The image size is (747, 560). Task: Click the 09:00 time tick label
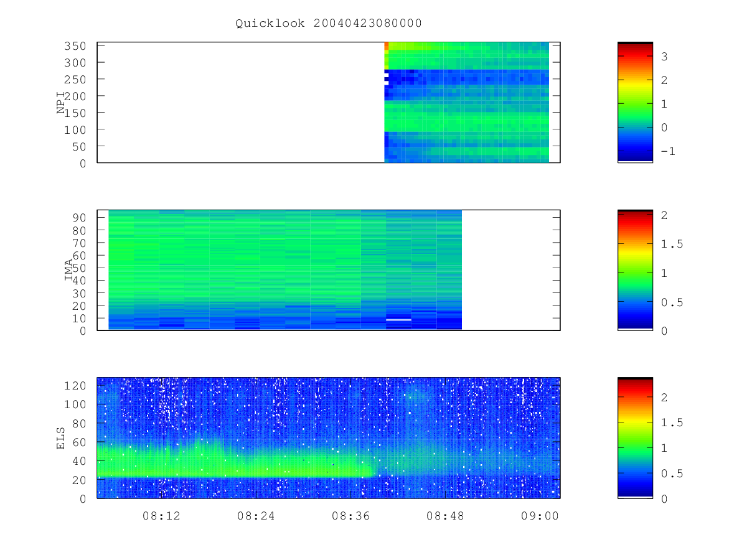540,515
